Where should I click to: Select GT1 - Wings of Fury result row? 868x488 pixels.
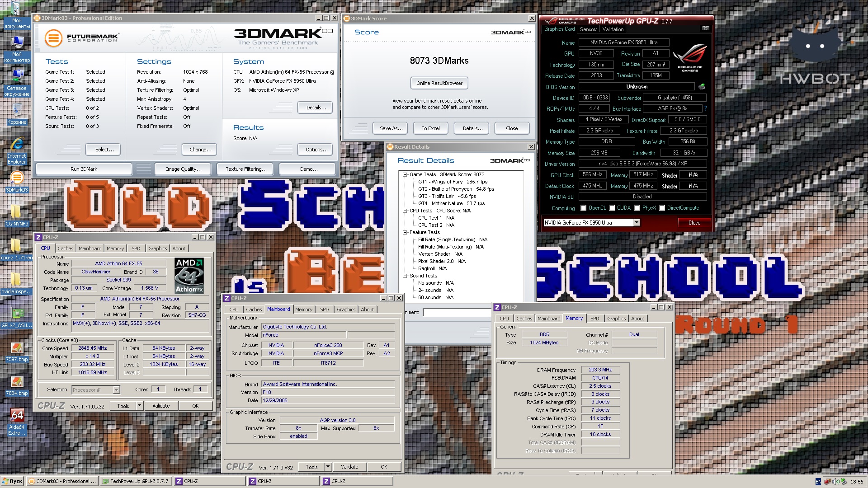click(x=453, y=182)
